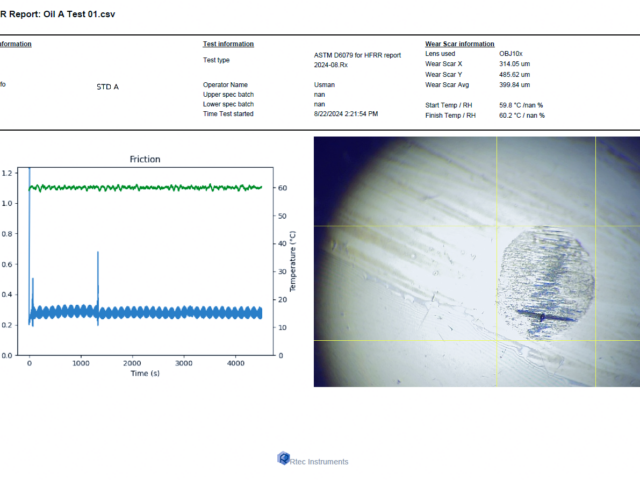Click the 'Wear Scar Avg' label
The image size is (640, 480).
447,85
